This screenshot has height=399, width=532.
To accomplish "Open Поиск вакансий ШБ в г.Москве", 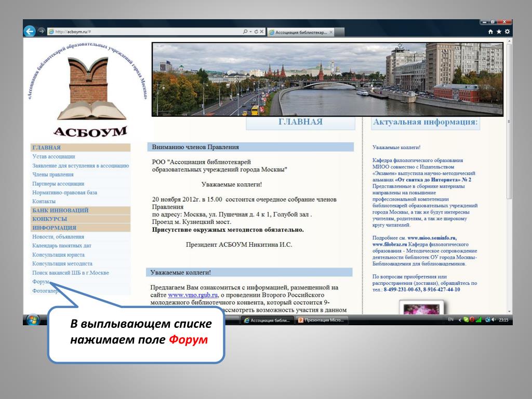I will coord(71,272).
